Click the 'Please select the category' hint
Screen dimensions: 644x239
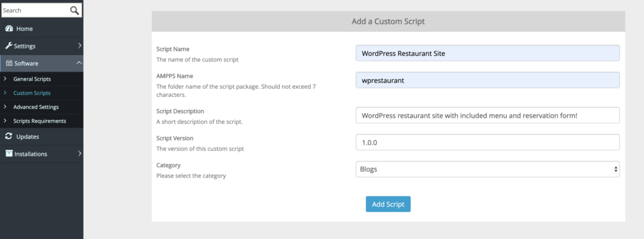click(x=191, y=175)
